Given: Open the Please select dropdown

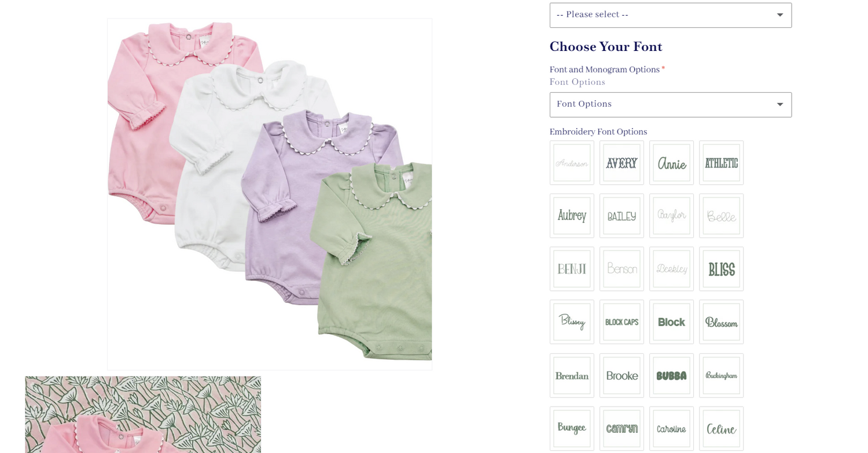Looking at the screenshot, I should (x=671, y=15).
